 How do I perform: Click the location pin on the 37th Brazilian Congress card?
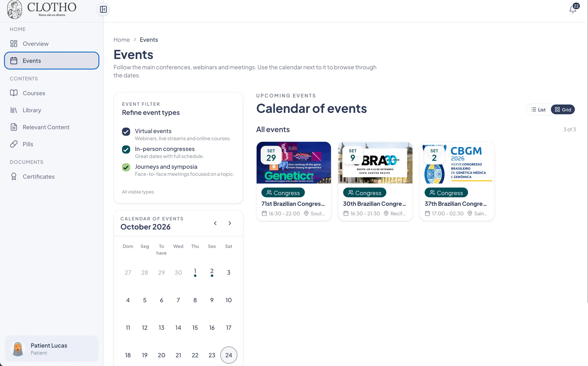[x=470, y=213]
